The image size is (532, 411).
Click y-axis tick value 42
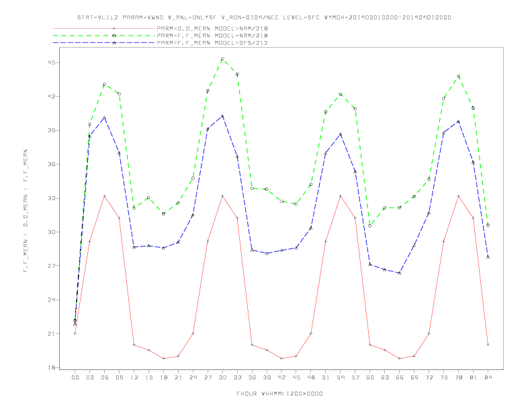coord(52,96)
